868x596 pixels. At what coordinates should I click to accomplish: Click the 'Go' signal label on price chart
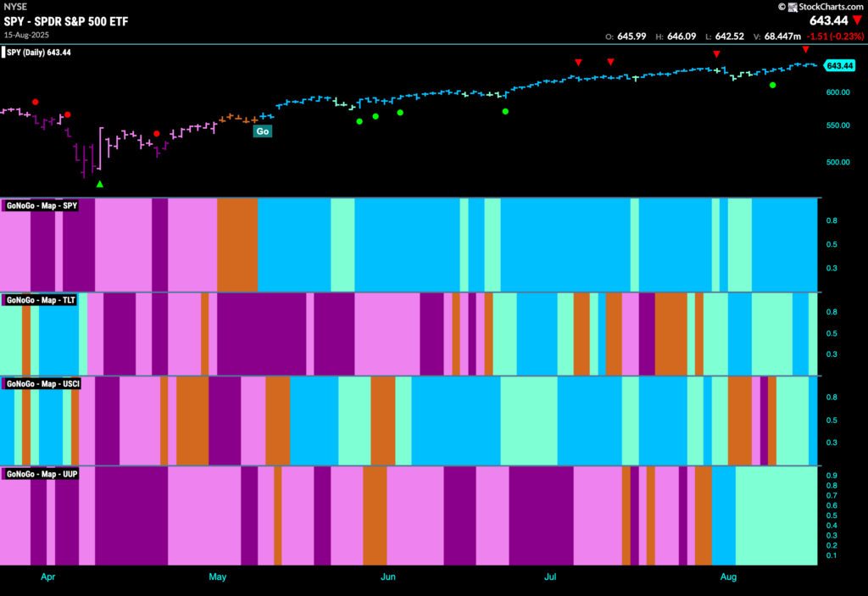point(263,131)
